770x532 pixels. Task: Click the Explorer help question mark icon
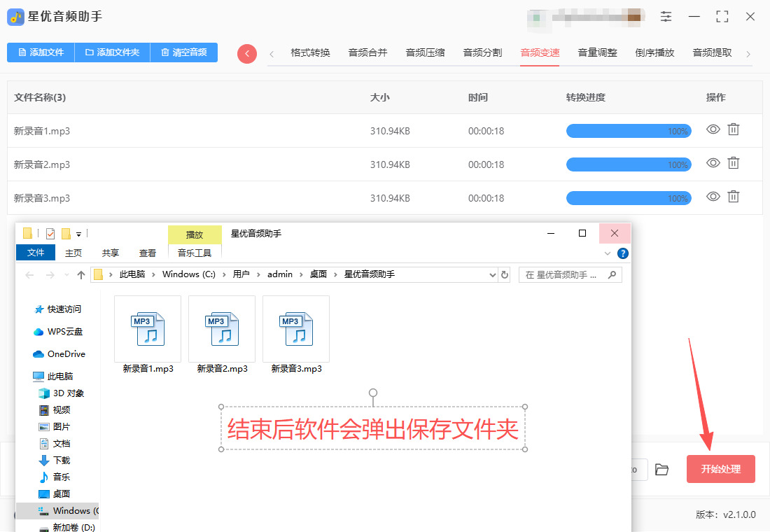click(622, 253)
